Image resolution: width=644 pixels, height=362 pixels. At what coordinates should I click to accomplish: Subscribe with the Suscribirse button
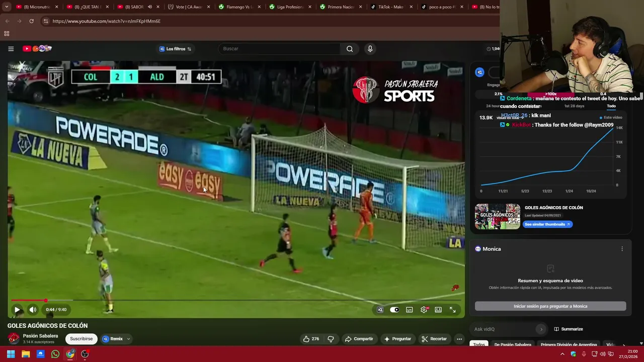82,339
